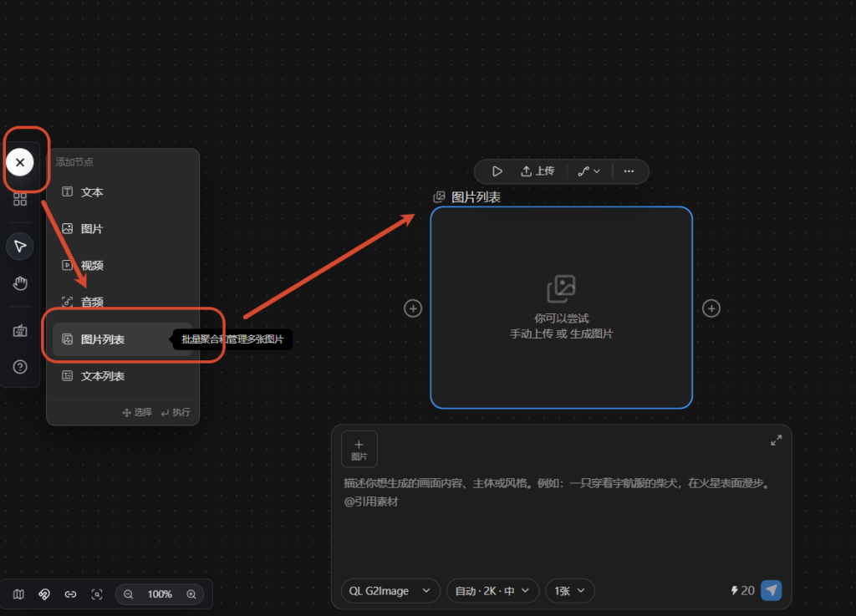856x616 pixels.
Task: Open the QL G2Image model dropdown
Action: [x=390, y=591]
